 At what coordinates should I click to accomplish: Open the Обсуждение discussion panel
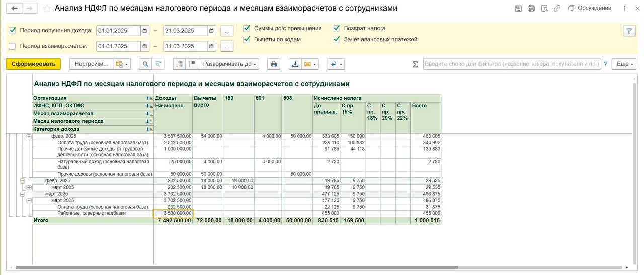coord(590,8)
